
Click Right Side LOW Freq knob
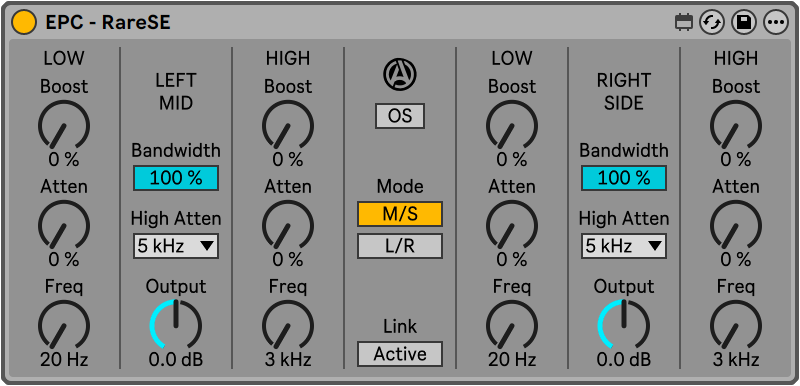click(512, 325)
